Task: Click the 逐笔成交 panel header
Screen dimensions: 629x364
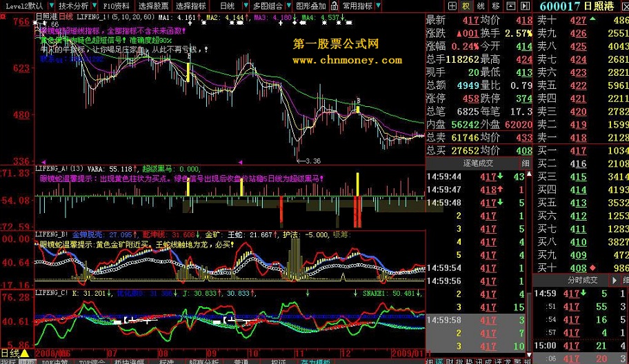Action: point(478,163)
